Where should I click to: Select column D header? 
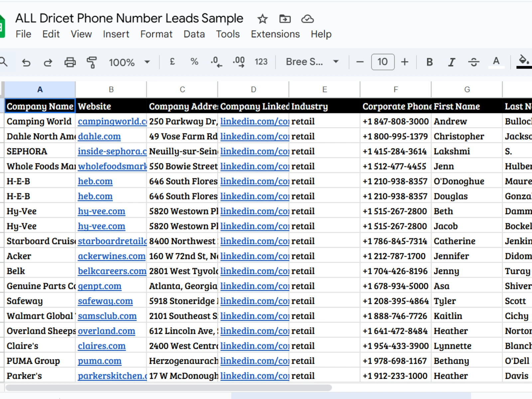click(253, 89)
